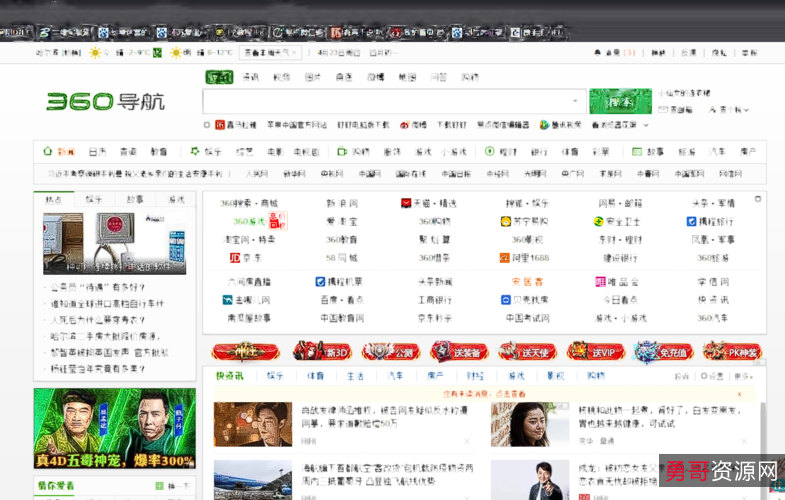Screen dimensions: 785x500
Task: Switch to the 财经 news feed tab
Action: pos(475,376)
